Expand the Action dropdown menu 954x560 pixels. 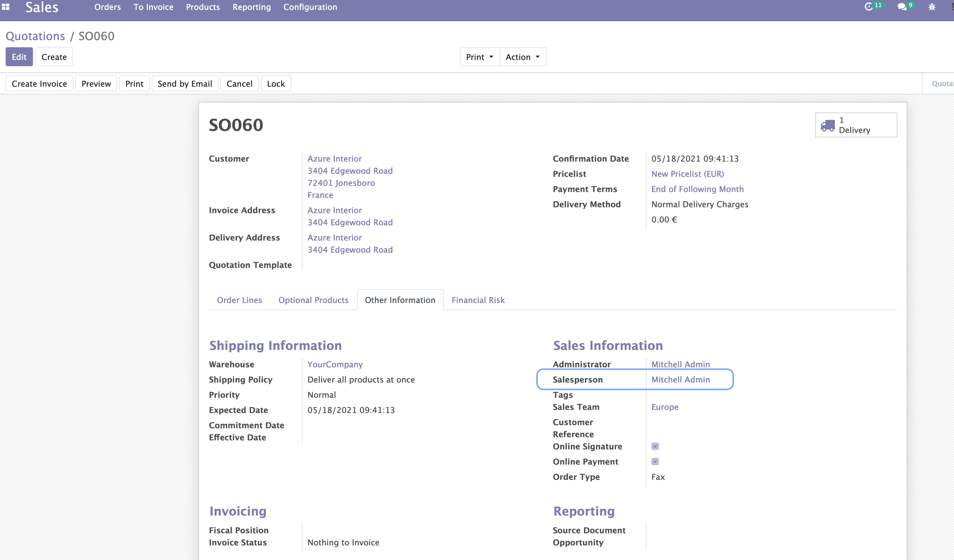(522, 57)
